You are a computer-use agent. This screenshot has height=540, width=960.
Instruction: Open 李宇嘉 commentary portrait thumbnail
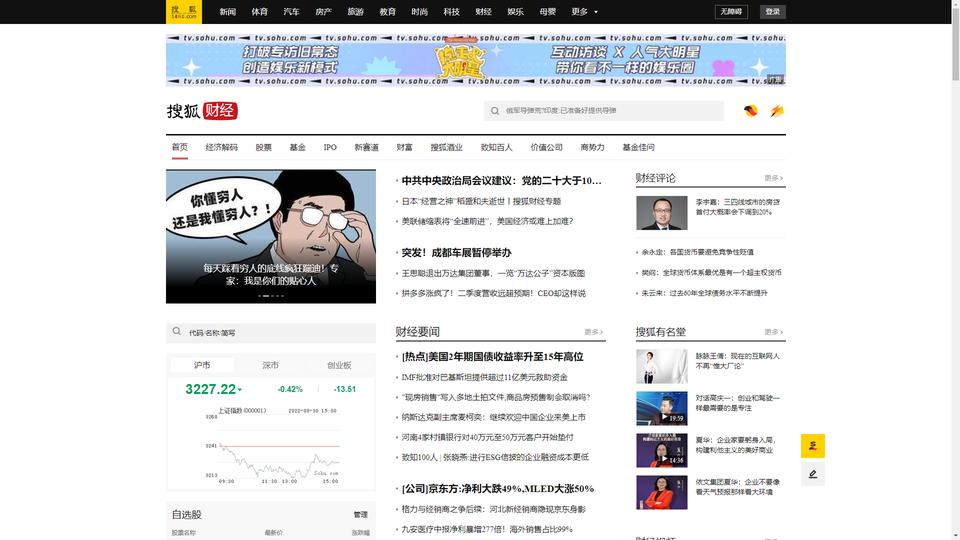click(661, 212)
